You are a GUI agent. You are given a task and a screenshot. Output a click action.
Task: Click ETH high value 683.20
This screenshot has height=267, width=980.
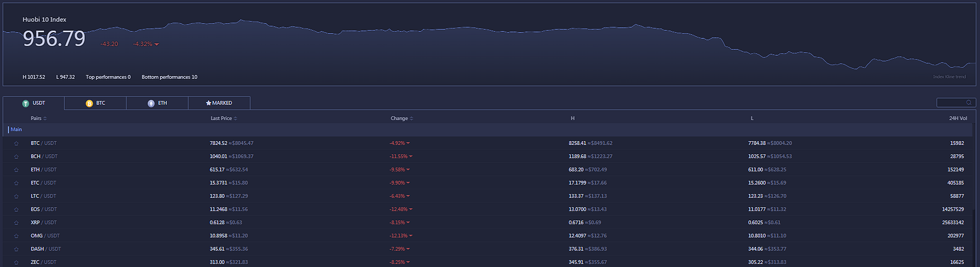pyautogui.click(x=576, y=170)
